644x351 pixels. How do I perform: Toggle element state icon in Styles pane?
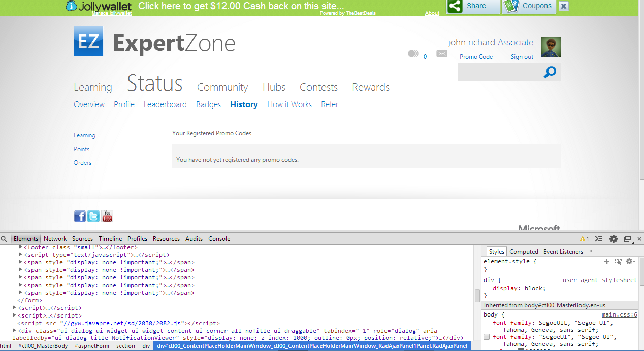tap(618, 261)
